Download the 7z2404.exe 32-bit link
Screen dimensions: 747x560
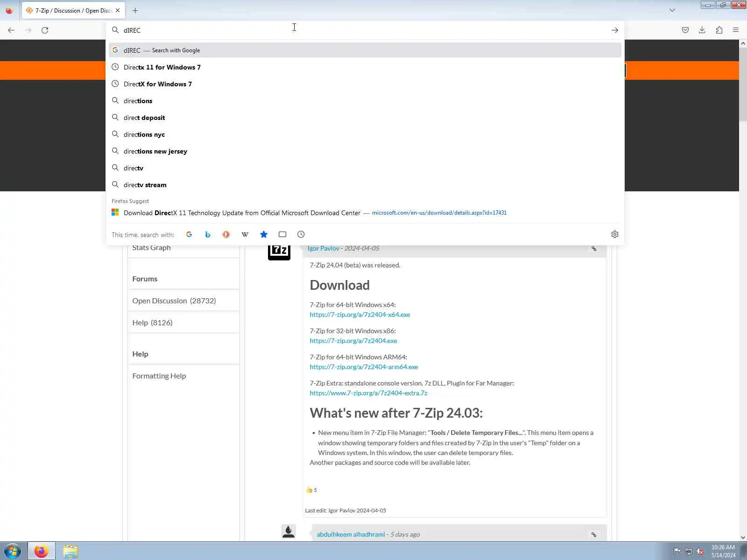pos(353,341)
